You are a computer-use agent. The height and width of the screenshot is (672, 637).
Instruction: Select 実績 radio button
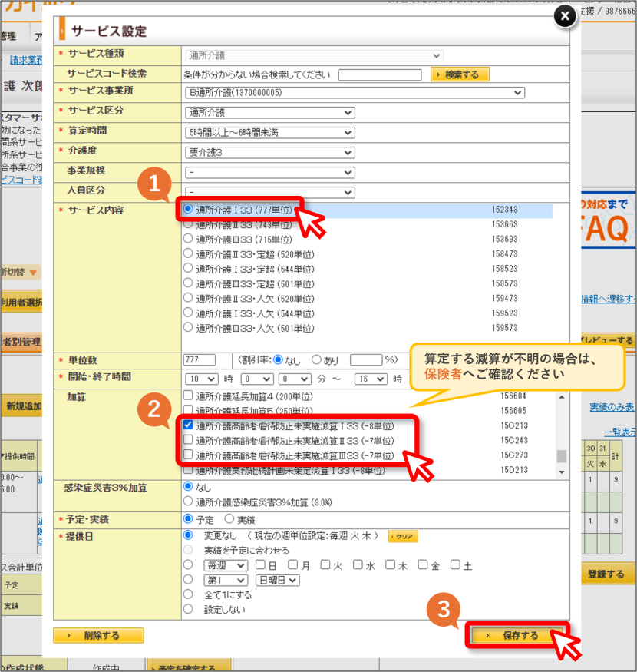229,519
